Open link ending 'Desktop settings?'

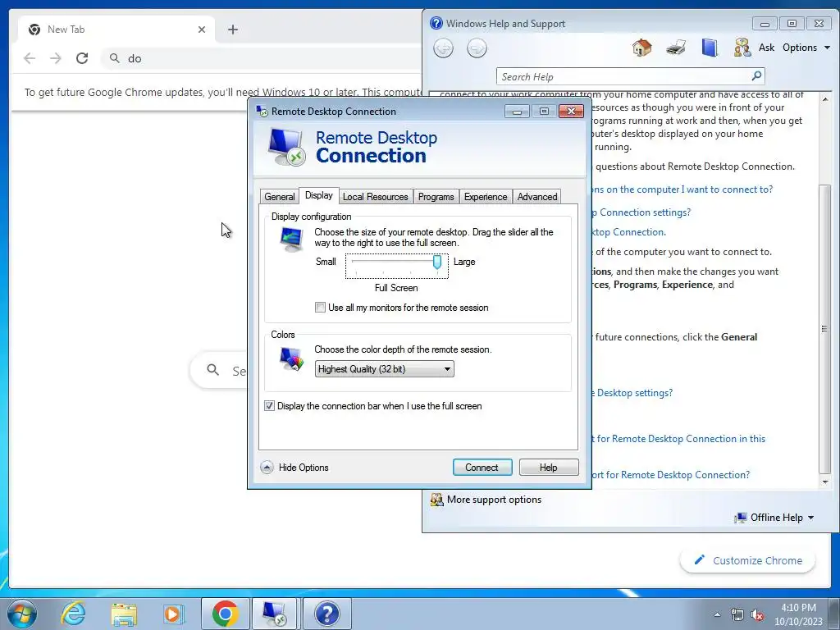[x=632, y=393]
